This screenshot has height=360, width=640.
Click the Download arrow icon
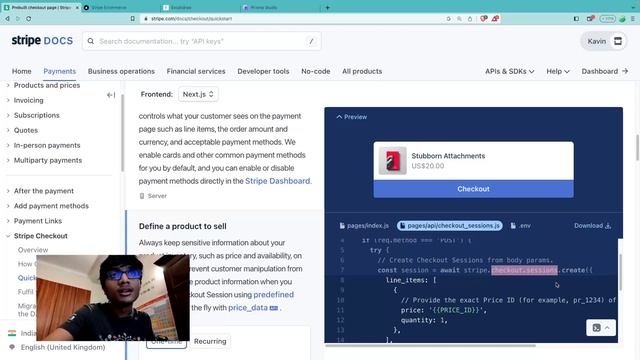click(608, 226)
